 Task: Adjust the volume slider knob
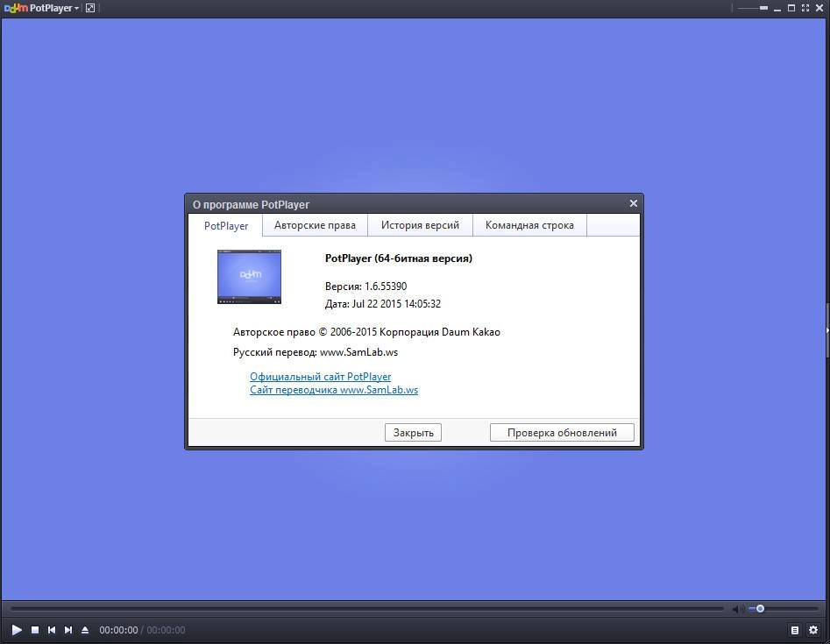coord(760,609)
